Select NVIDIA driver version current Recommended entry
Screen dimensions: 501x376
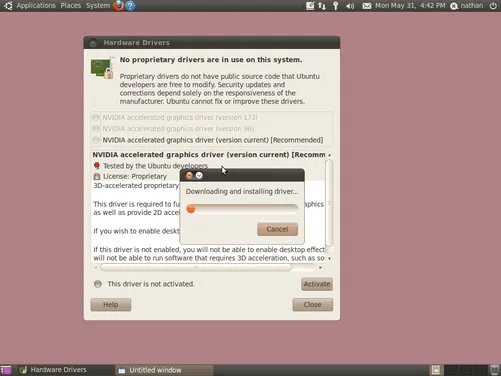pos(212,140)
